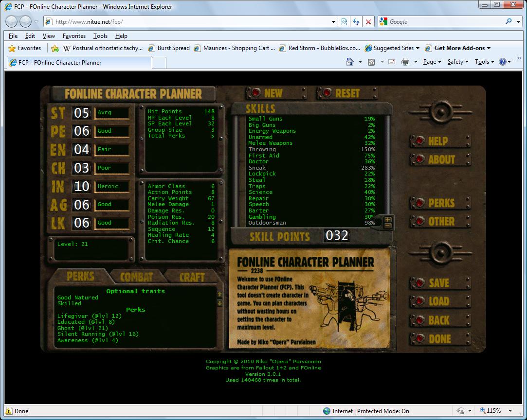Click the address bar URL field
The image size is (527, 420).
[x=191, y=22]
